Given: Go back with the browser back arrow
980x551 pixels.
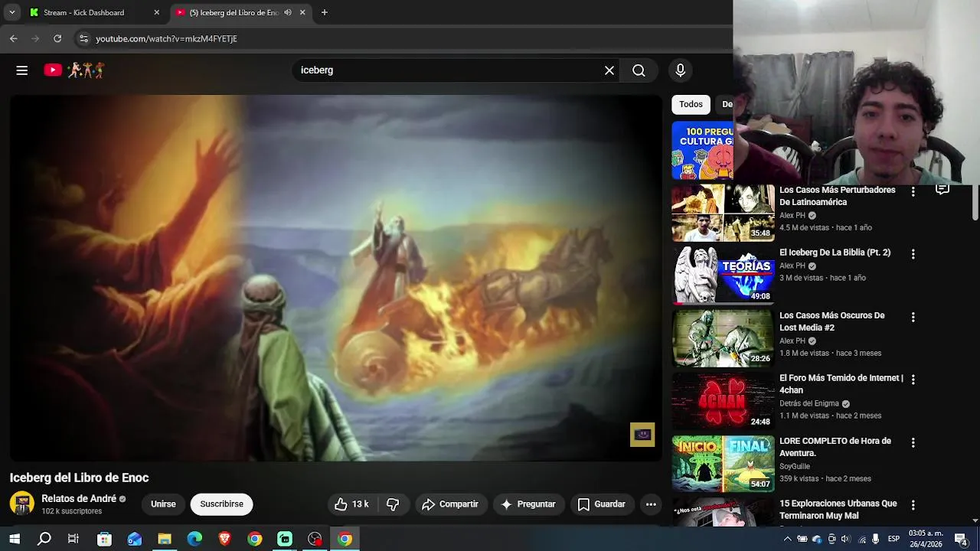Looking at the screenshot, I should coord(13,38).
